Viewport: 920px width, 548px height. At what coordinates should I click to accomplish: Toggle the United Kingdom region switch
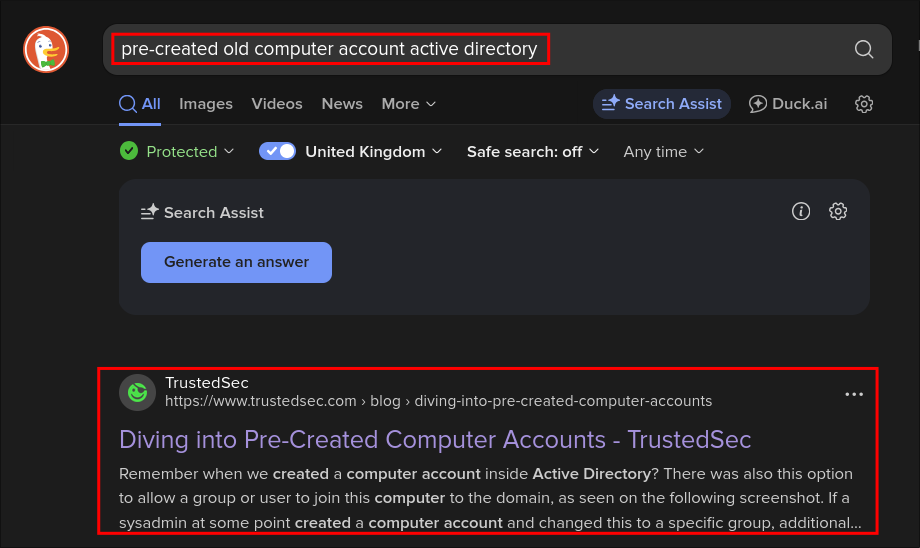tap(277, 151)
